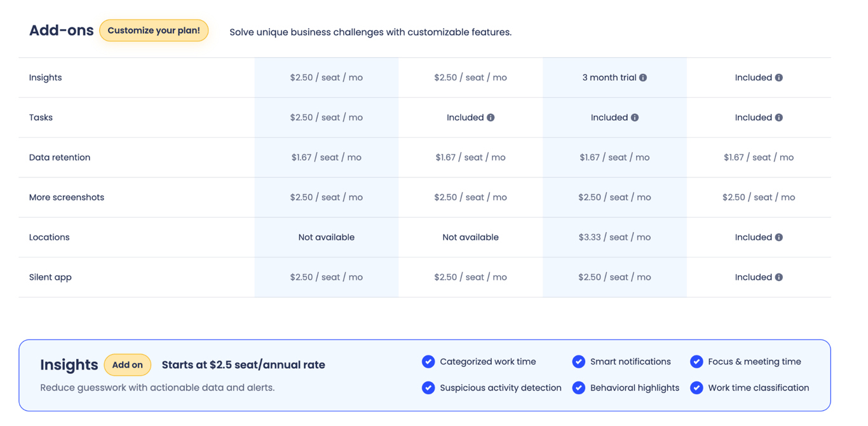Click info icon in Locations row 'Included'

(x=779, y=237)
